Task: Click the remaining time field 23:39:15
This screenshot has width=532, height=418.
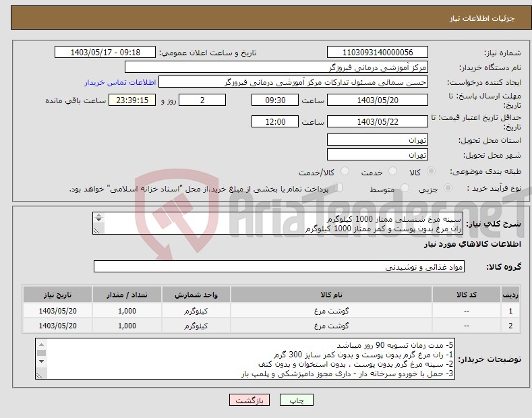Action: tap(132, 100)
